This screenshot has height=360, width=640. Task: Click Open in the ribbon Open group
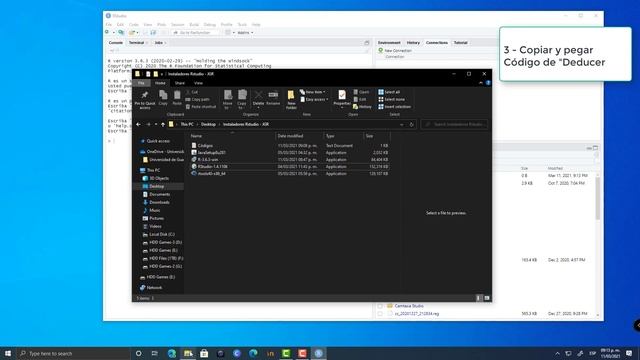[x=361, y=92]
